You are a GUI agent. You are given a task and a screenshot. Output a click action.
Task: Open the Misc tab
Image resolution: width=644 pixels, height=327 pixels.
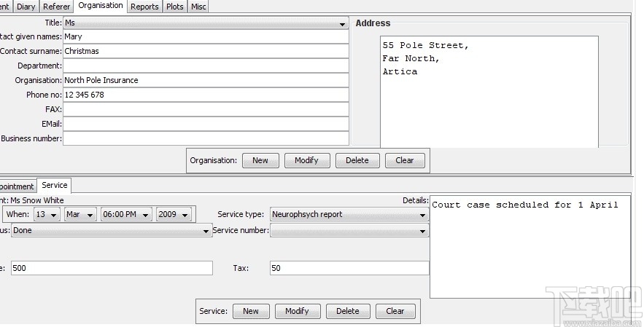click(199, 7)
